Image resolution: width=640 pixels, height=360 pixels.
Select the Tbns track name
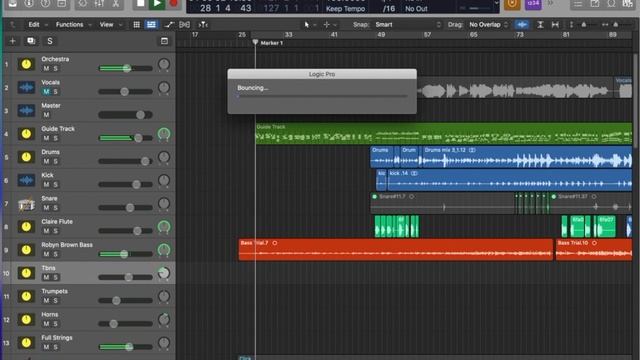click(48, 268)
